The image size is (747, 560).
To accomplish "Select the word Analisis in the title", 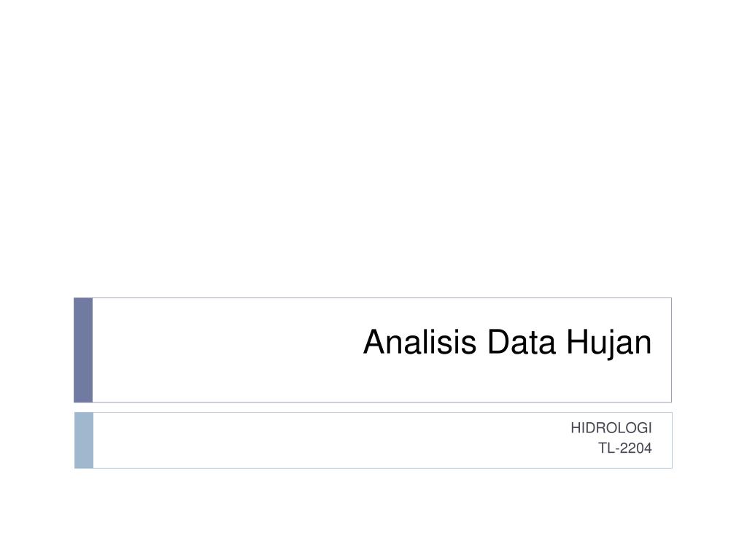I will point(419,341).
